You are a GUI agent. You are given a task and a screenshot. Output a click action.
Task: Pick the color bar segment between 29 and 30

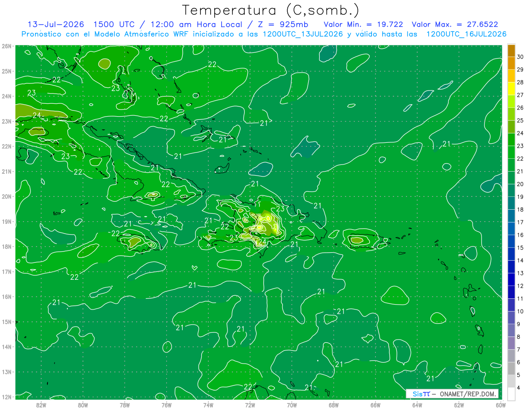(x=511, y=63)
